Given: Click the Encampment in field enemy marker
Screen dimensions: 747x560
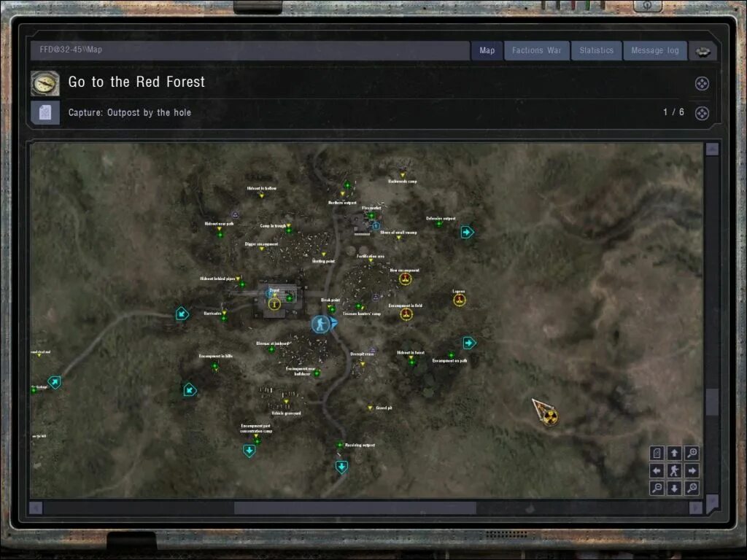Looking at the screenshot, I should tap(406, 314).
